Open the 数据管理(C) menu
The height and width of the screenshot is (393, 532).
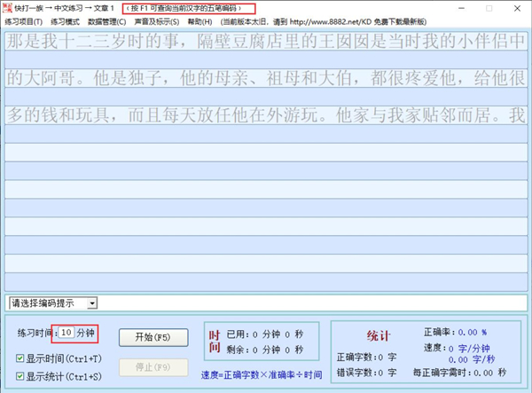(108, 21)
